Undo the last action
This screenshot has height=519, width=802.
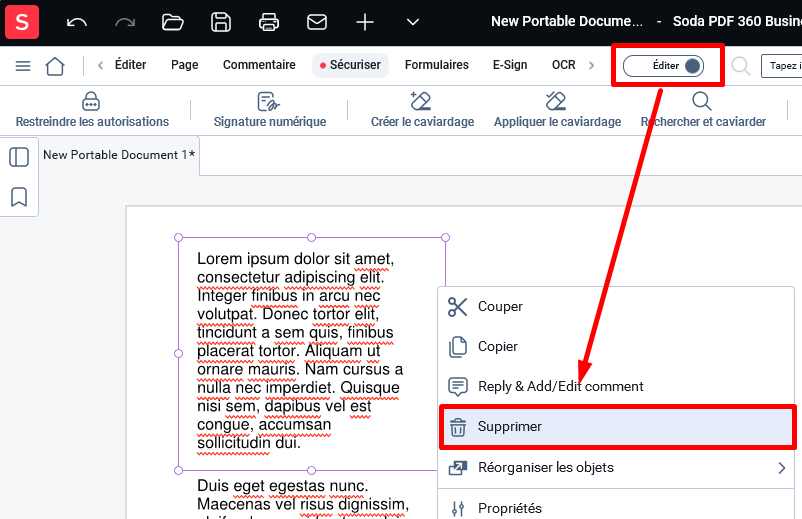click(x=77, y=22)
